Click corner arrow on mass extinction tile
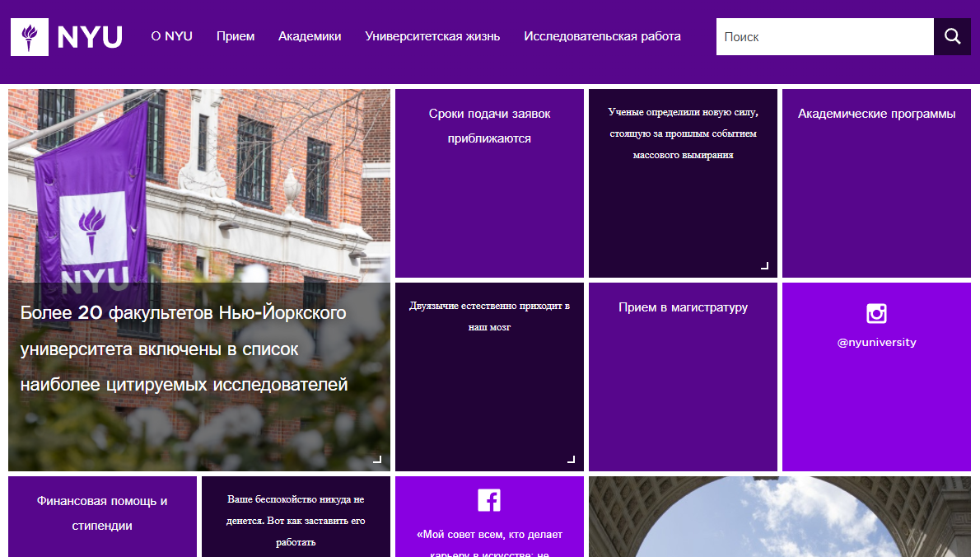Screen dimensions: 980x557 764,265
